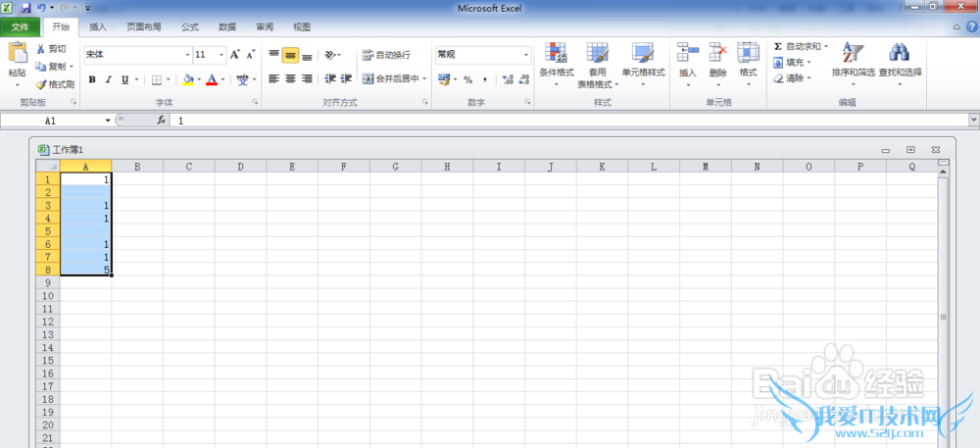The image size is (980, 448).
Task: Open the Formulas (公式) tab
Action: point(189,27)
